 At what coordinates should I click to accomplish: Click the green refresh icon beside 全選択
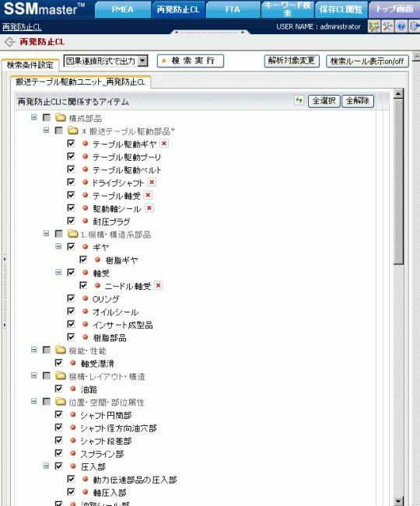click(299, 100)
